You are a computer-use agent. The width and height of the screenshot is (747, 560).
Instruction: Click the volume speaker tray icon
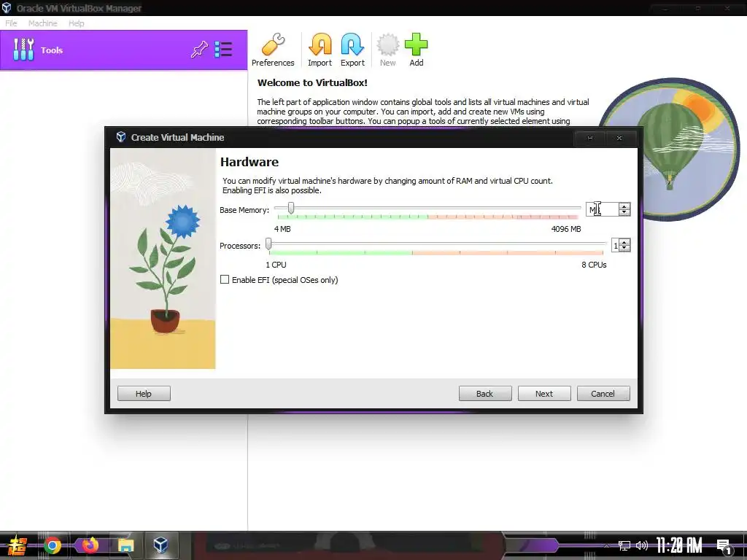[x=642, y=545]
